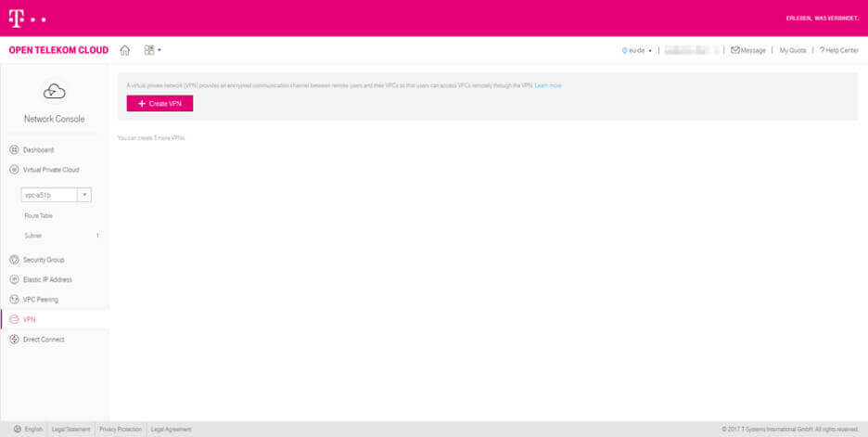The height and width of the screenshot is (437, 868).
Task: Click the OPEN TELEKOM CLOUD title
Action: pyautogui.click(x=58, y=50)
